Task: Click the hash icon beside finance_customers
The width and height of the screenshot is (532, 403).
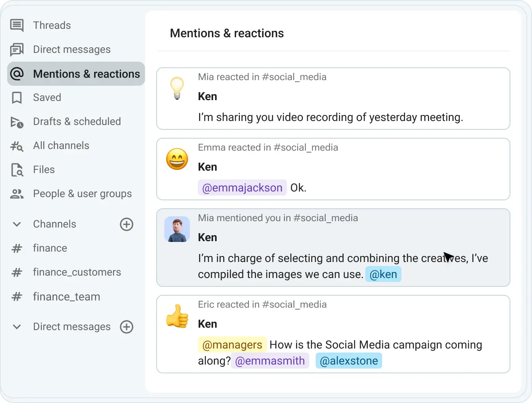Action: pyautogui.click(x=17, y=272)
